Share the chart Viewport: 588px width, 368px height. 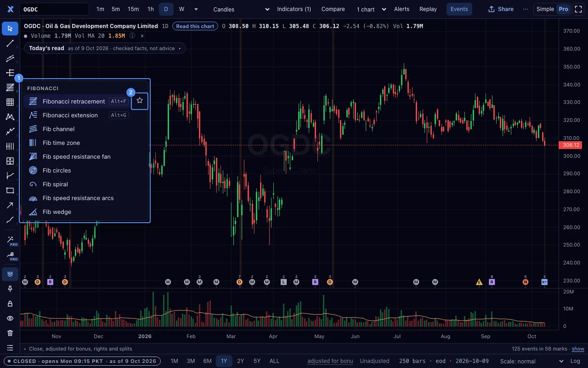501,9
